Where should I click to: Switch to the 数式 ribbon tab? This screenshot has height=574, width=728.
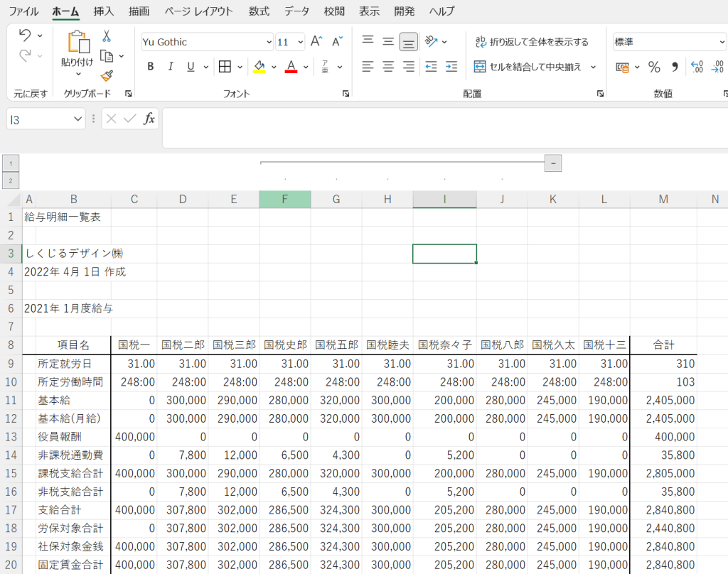click(259, 11)
